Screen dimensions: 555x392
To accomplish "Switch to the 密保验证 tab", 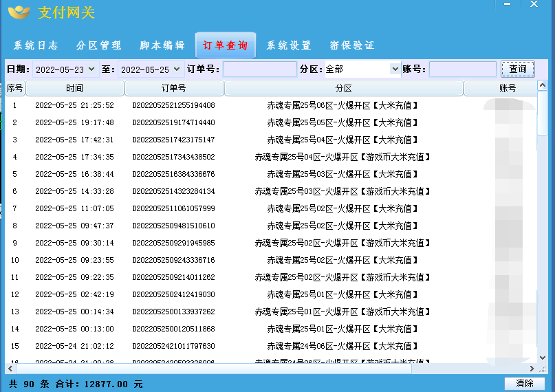I will (352, 45).
